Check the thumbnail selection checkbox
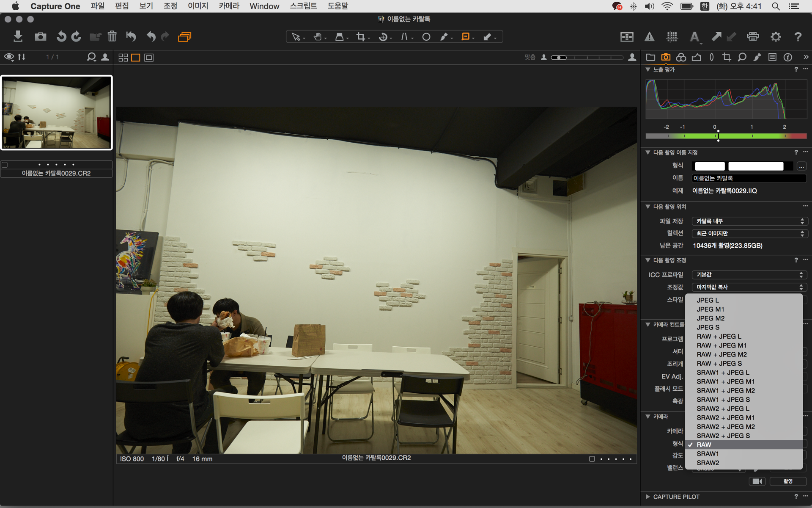Viewport: 812px width, 508px height. pyautogui.click(x=5, y=165)
